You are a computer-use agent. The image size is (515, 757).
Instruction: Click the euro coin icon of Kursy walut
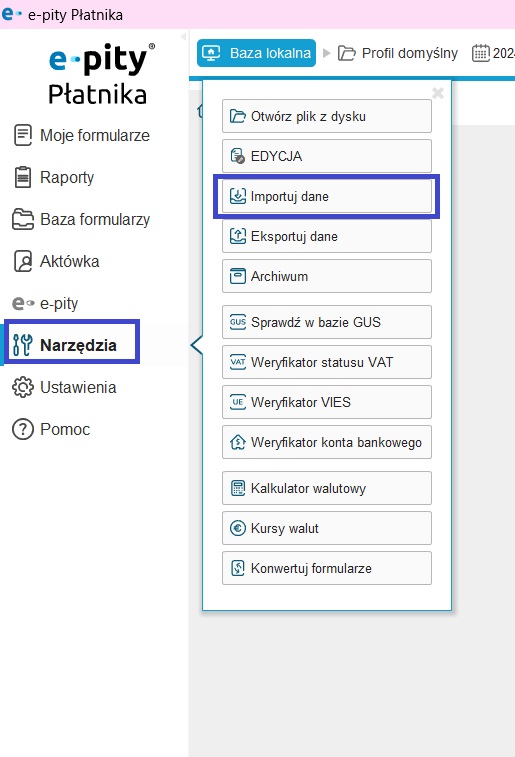coord(237,528)
